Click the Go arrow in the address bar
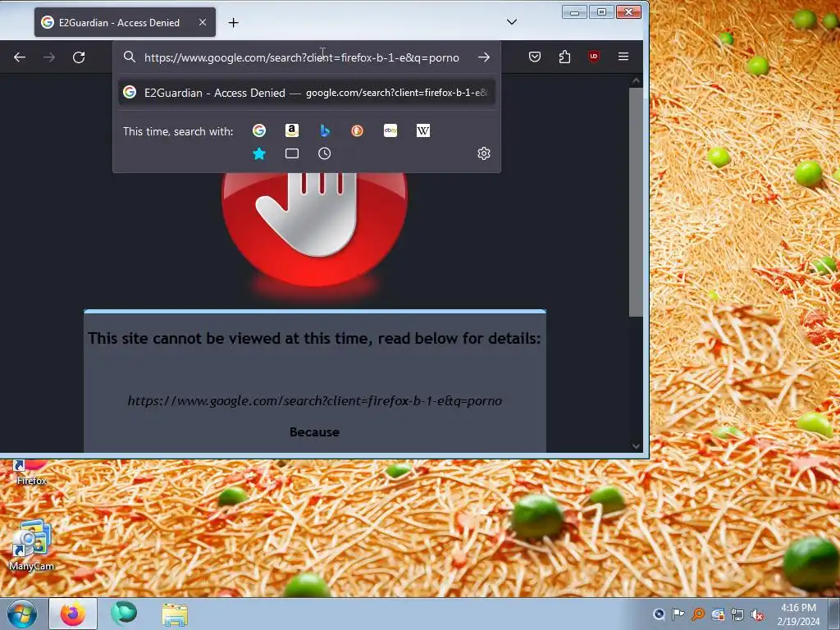Viewport: 840px width, 630px height. 484,57
